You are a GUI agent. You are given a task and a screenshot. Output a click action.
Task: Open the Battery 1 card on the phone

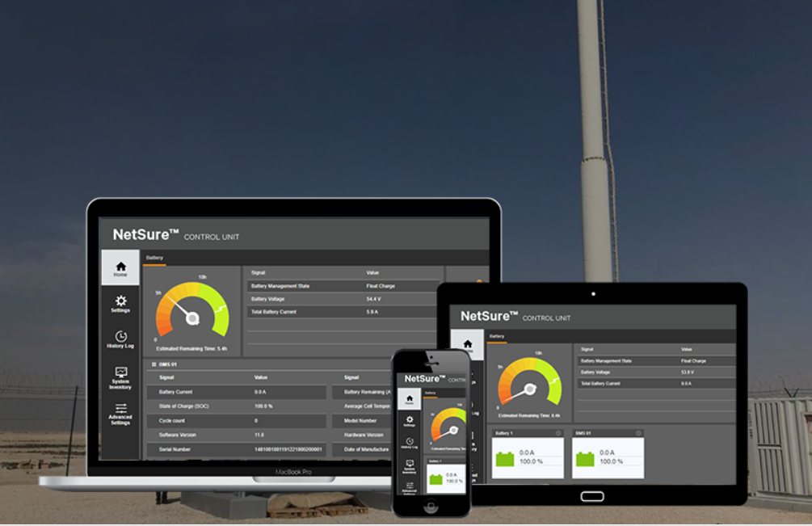point(446,476)
